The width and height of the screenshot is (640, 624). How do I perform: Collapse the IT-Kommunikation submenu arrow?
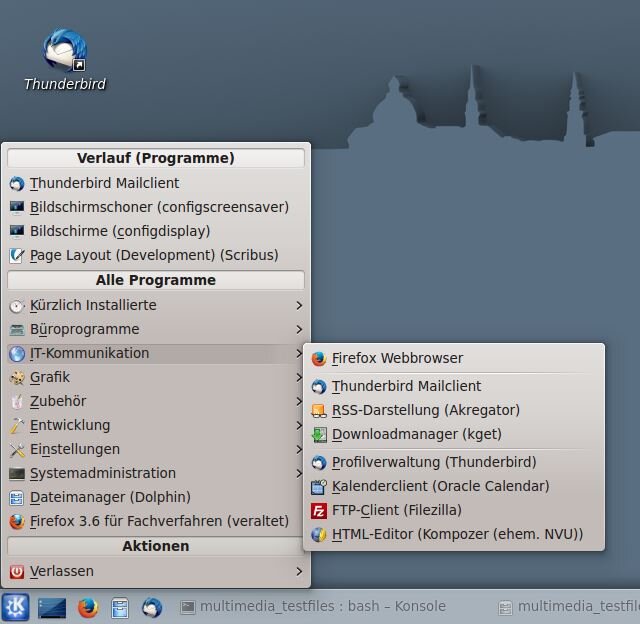[299, 353]
